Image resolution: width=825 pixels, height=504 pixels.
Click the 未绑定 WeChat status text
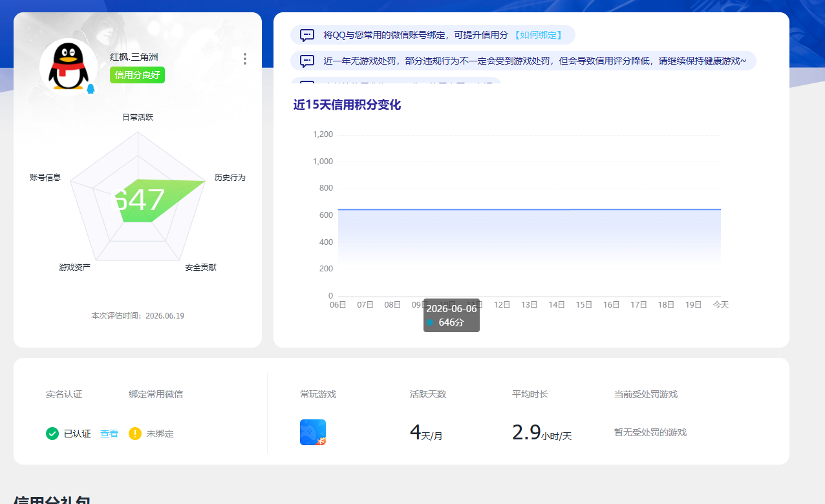tap(160, 434)
